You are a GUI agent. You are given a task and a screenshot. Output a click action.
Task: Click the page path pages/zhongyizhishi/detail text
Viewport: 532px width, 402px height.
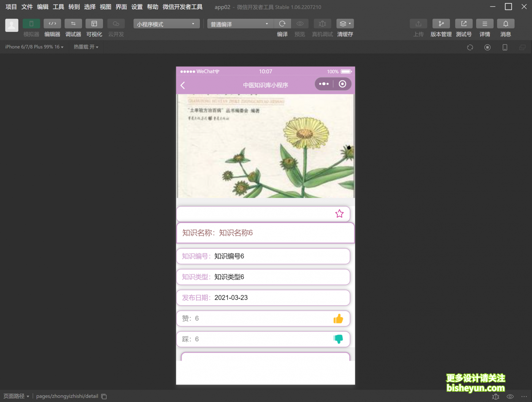67,396
